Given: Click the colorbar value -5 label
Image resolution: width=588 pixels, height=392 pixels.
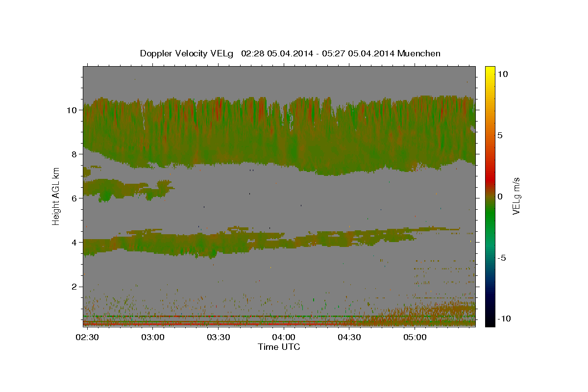Looking at the screenshot, I should pyautogui.click(x=502, y=258).
